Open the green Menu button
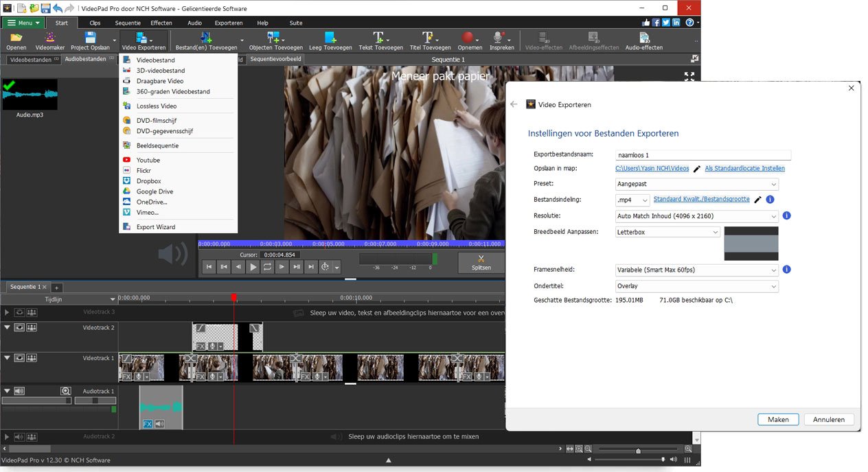868x472 pixels. tap(23, 23)
